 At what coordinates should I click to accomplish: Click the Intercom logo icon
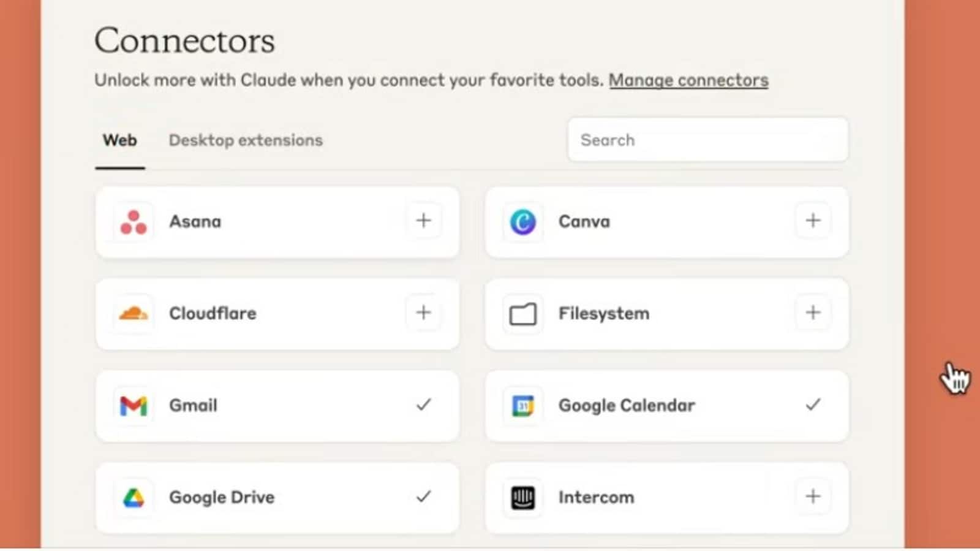522,497
